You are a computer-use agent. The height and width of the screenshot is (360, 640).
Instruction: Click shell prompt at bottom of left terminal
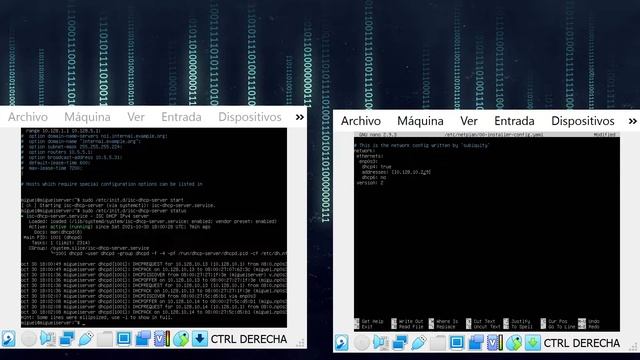51,323
